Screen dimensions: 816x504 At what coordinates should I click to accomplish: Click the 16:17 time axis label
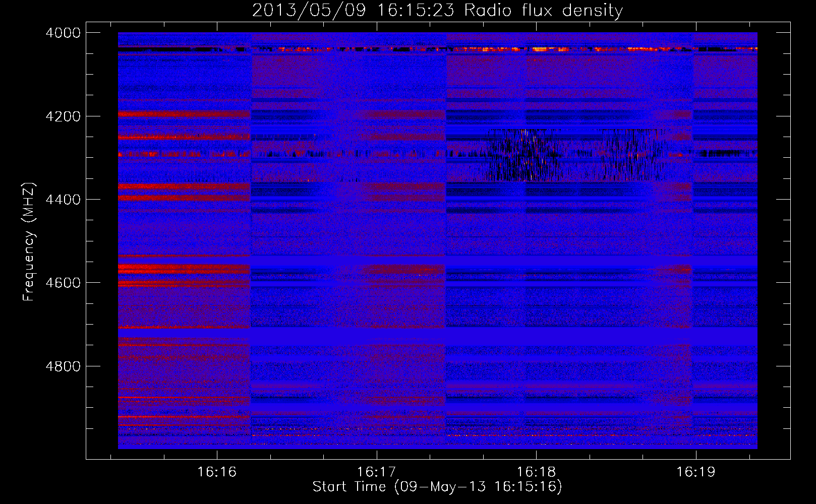[x=377, y=472]
